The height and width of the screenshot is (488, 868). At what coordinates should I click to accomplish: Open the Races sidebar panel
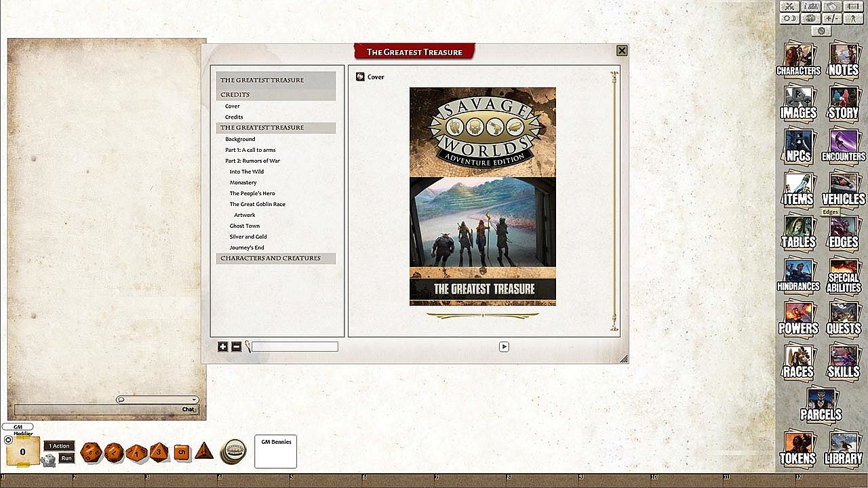click(798, 361)
